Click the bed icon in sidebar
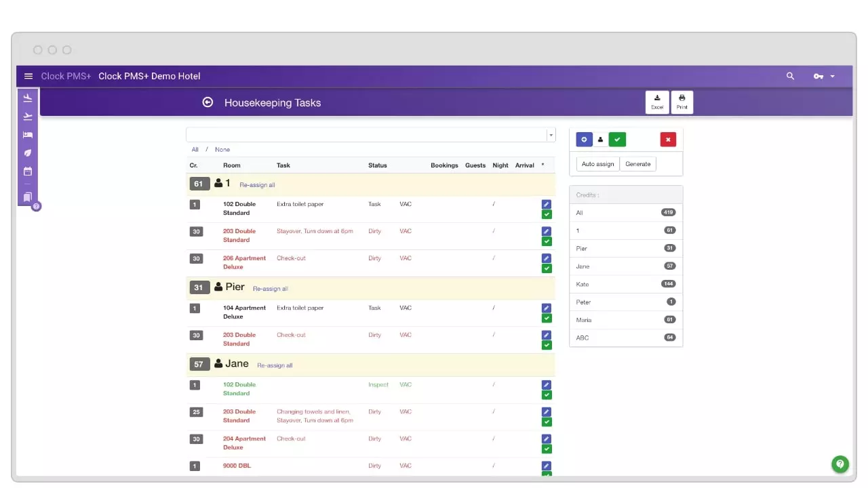 click(x=28, y=135)
